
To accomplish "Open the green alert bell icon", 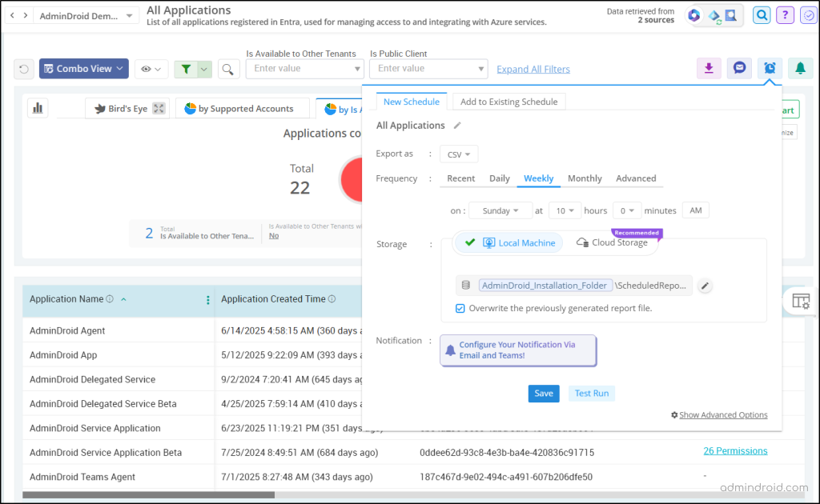I will [800, 68].
